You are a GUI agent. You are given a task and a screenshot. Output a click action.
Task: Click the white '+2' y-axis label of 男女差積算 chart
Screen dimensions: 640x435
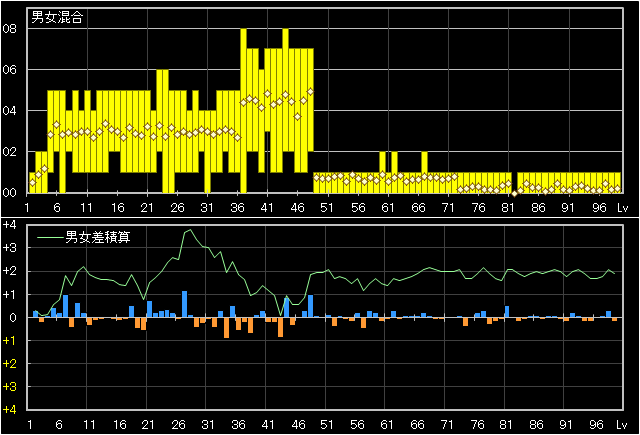tap(9, 271)
